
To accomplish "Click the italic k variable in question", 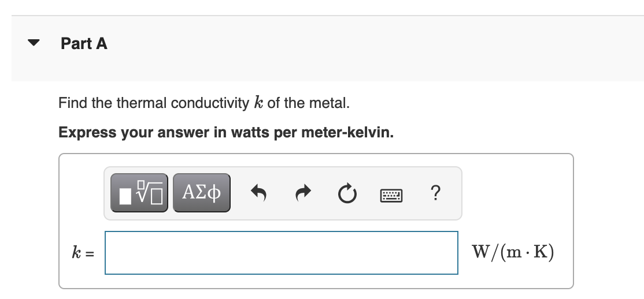I will click(258, 103).
